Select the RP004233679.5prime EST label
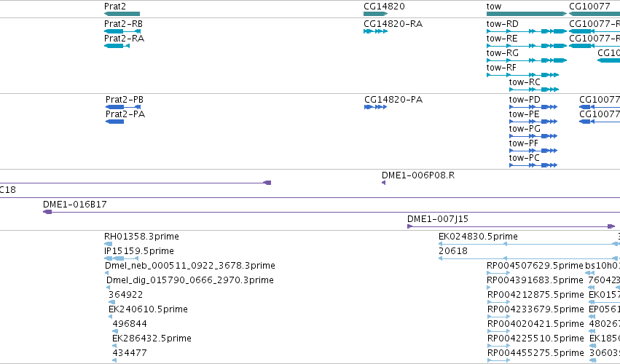Image resolution: width=620 pixels, height=364 pixels. tap(535, 309)
